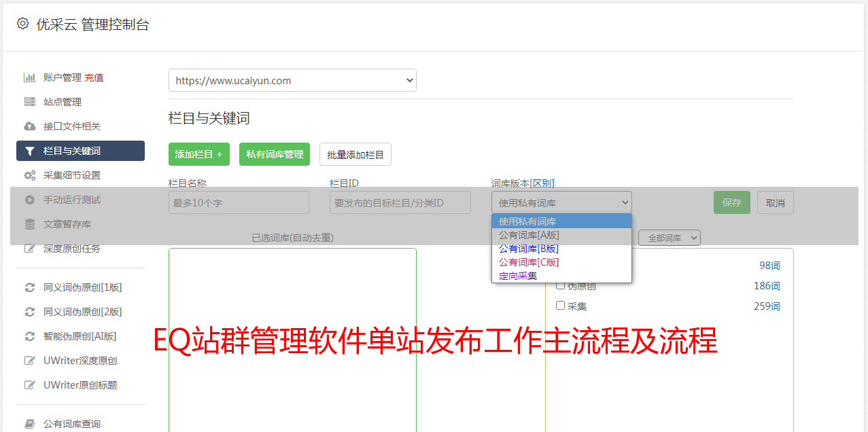Click the refresh icon for 智能伪原创[AI版]
Screen dimensions: 868x432
(x=30, y=336)
